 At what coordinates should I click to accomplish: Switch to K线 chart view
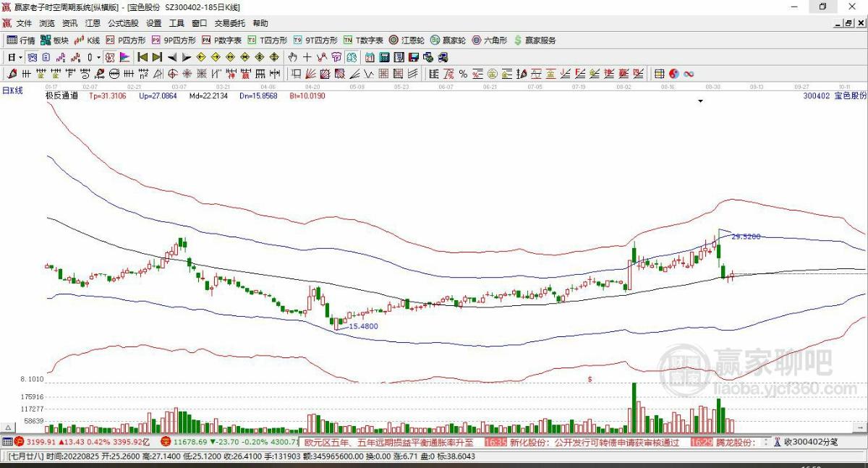point(88,41)
